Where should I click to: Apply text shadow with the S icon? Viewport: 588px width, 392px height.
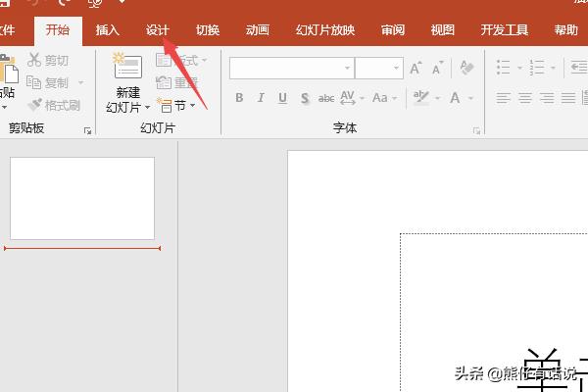click(305, 98)
